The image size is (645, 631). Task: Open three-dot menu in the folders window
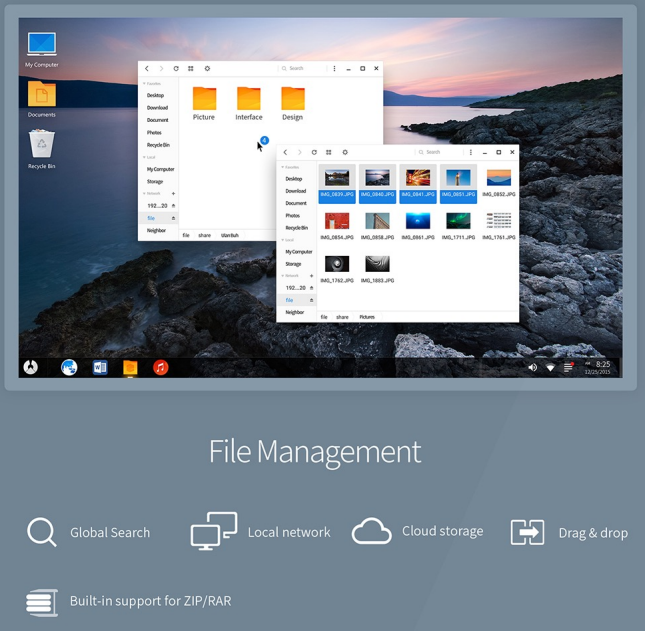(334, 69)
